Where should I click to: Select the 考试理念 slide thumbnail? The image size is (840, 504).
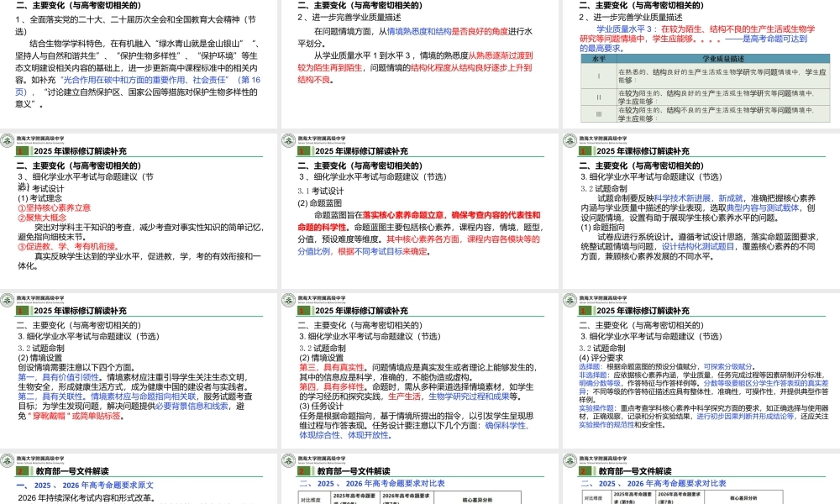[139, 211]
